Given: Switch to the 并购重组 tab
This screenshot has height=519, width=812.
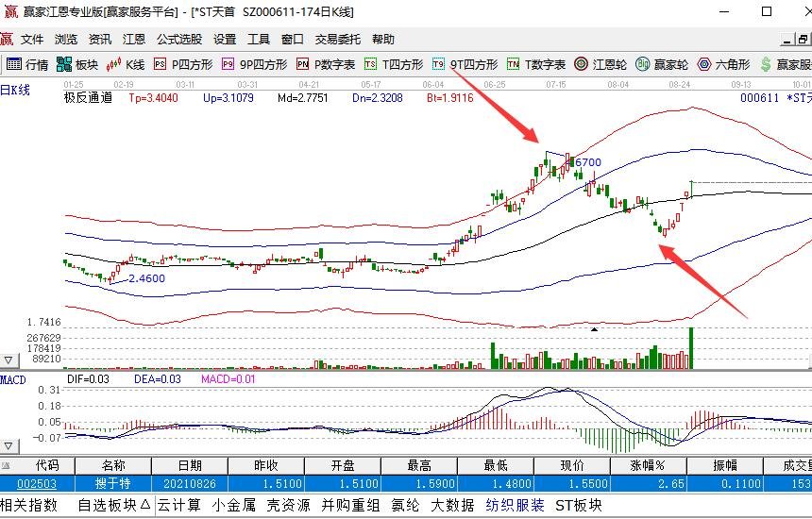Looking at the screenshot, I should [x=350, y=505].
